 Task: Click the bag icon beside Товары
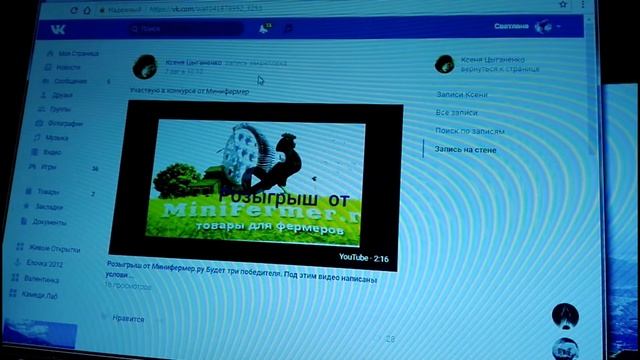[29, 191]
